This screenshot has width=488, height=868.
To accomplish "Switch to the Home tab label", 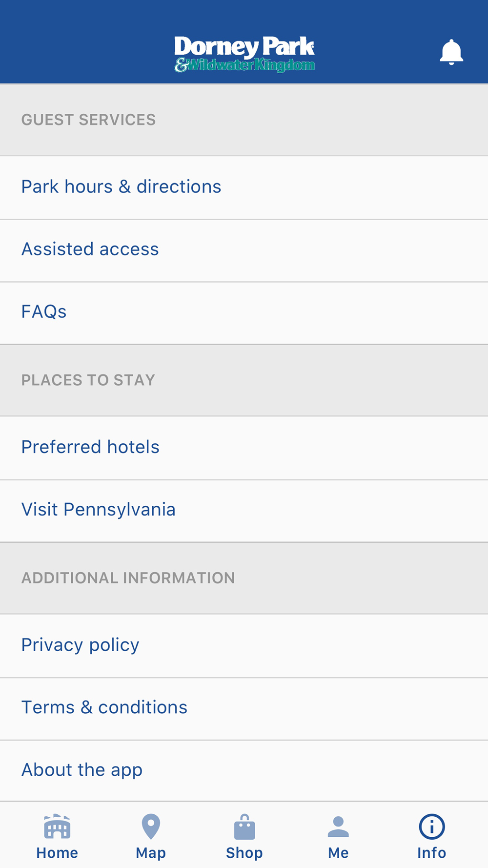I will click(57, 853).
